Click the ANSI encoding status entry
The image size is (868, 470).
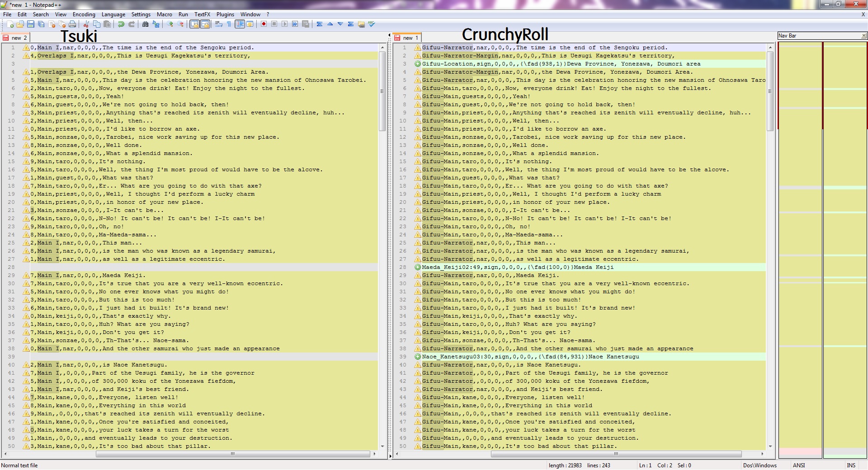pos(799,465)
